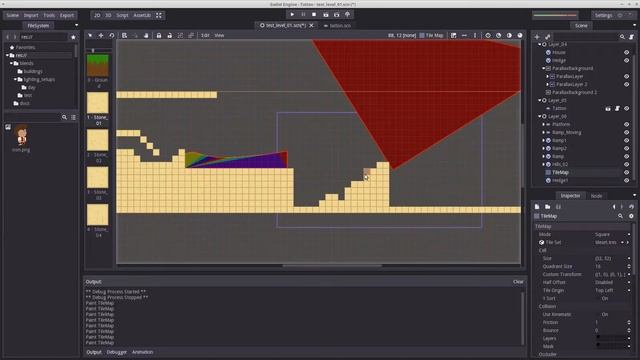This screenshot has width=640, height=360.
Task: Choose the Move mode tool
Action: [101, 36]
